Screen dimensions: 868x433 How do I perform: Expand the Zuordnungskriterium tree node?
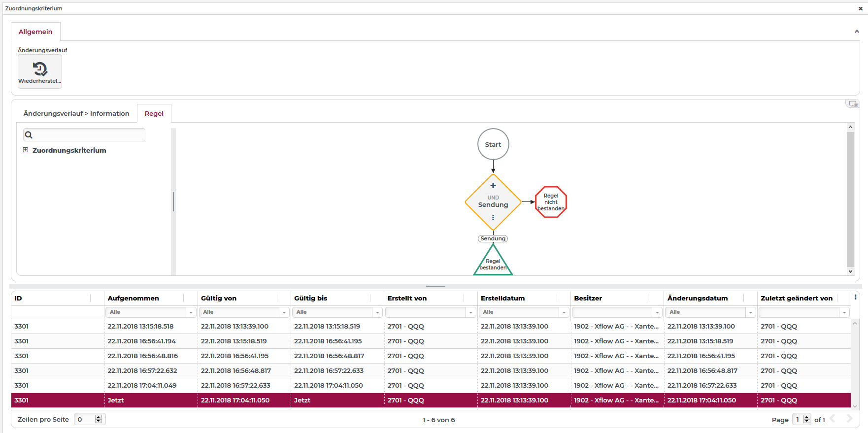(26, 150)
